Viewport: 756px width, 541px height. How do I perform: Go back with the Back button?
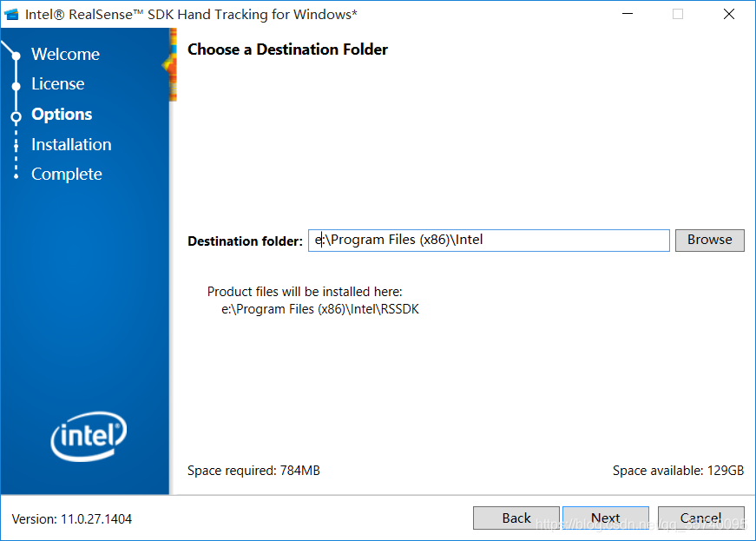tap(516, 518)
